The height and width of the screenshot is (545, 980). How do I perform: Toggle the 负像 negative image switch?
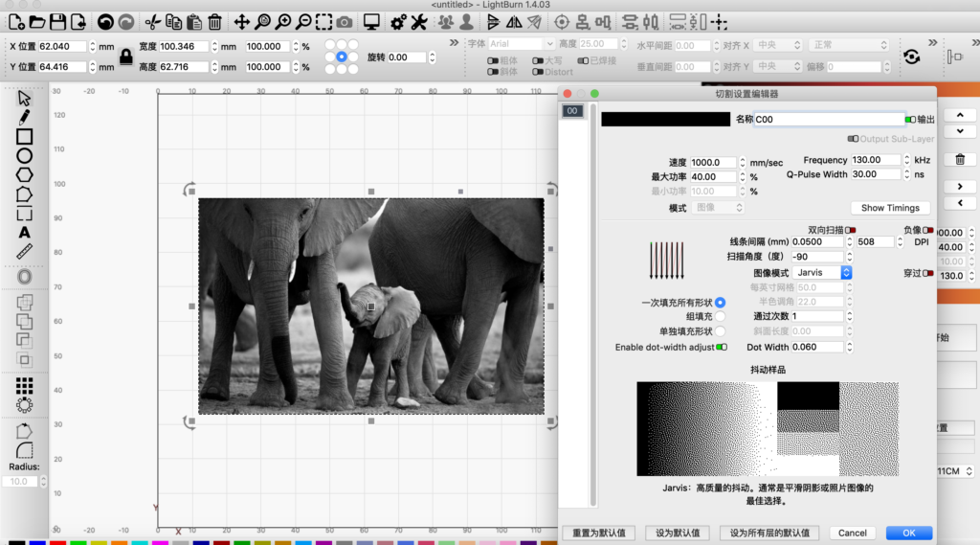click(x=928, y=230)
